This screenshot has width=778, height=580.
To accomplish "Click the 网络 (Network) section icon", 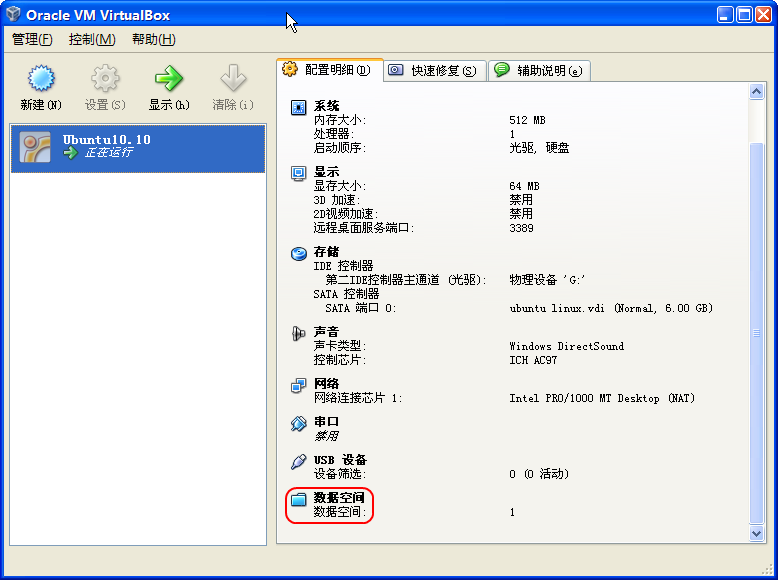I will tap(298, 385).
